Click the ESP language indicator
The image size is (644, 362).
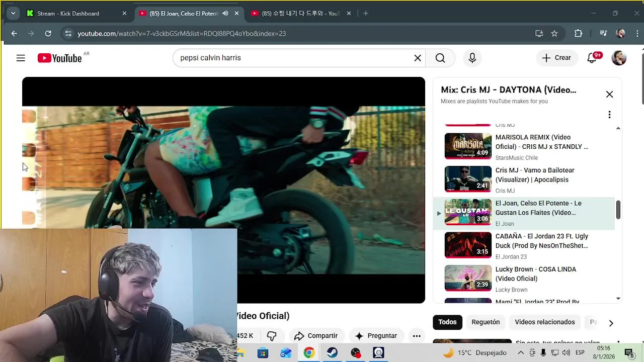click(x=580, y=353)
